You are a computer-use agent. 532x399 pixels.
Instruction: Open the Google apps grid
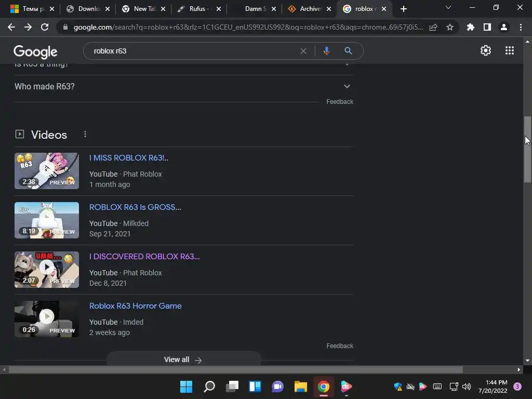pos(510,50)
